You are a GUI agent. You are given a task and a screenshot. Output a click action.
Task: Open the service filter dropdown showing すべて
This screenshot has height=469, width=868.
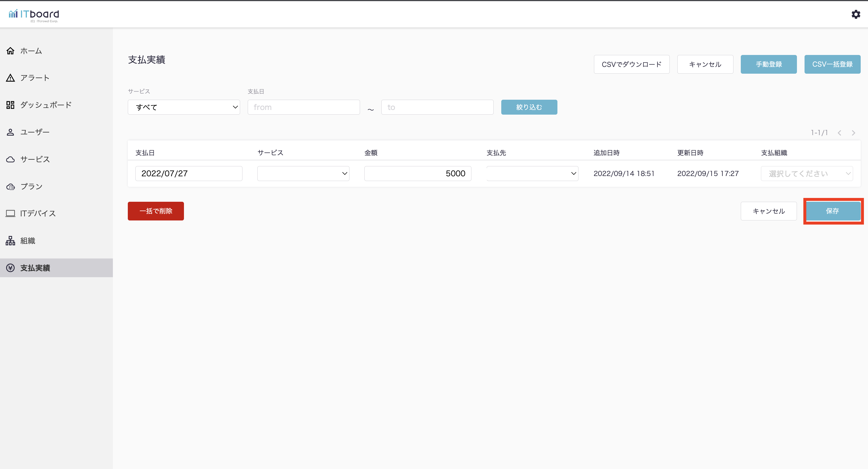click(184, 107)
